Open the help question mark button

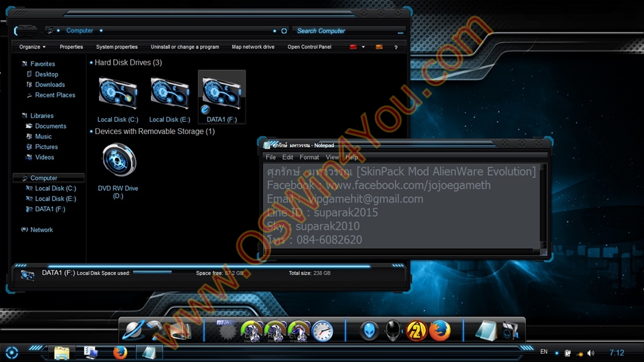tap(396, 47)
